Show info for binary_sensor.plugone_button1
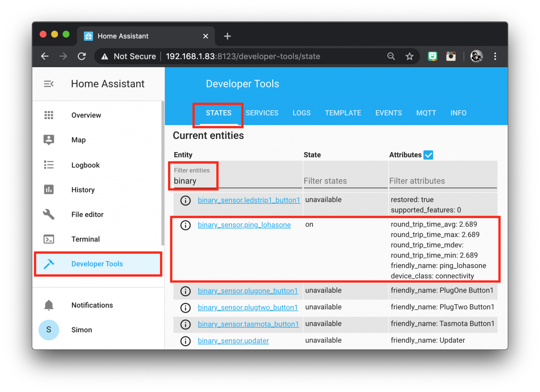Image resolution: width=540 pixels, height=392 pixels. [x=185, y=291]
